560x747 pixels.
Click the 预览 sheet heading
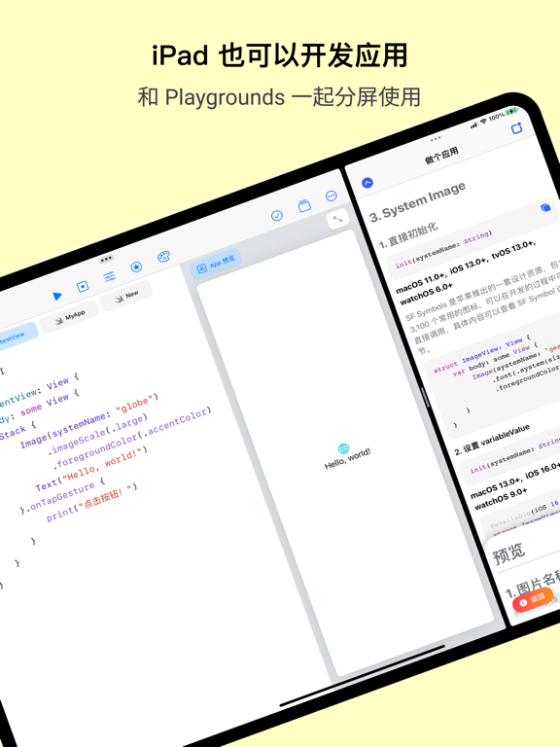[x=508, y=554]
